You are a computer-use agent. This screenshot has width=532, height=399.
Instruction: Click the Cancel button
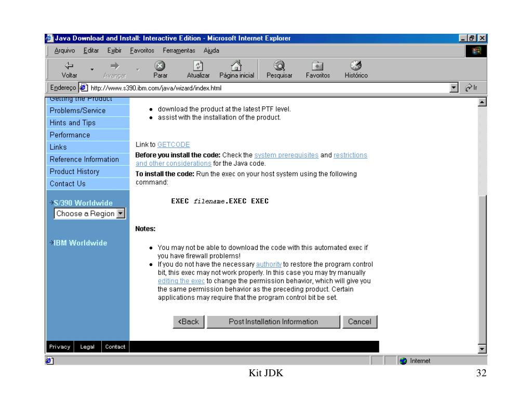(360, 322)
